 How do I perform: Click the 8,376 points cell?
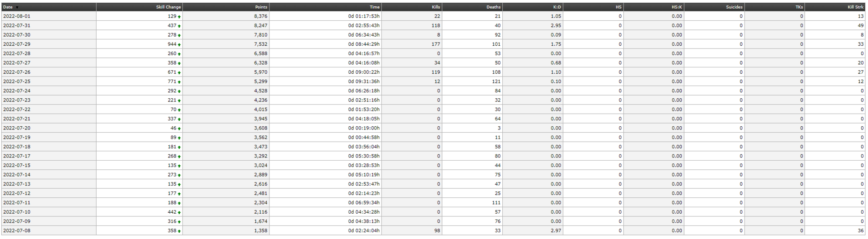260,16
